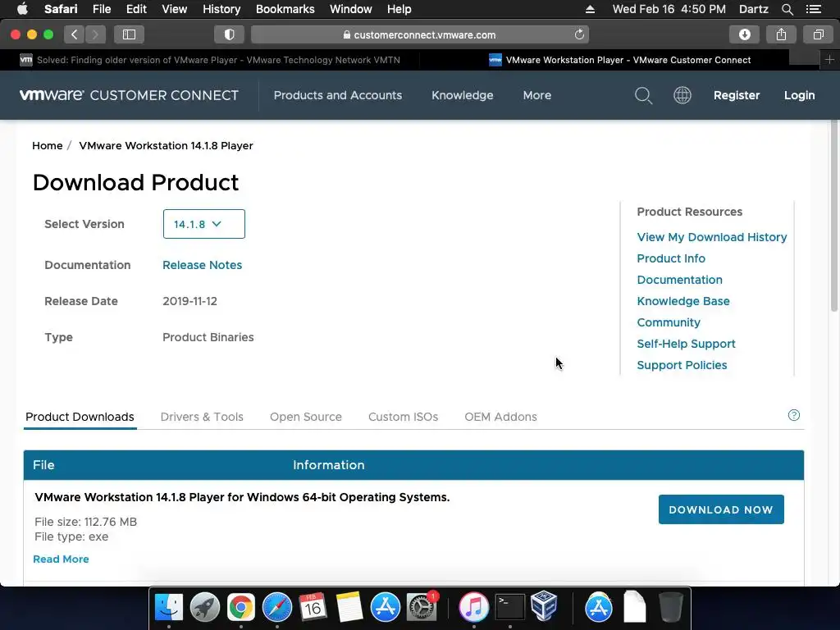This screenshot has height=630, width=840.
Task: Switch to VMTN older version browser tab
Action: point(210,60)
